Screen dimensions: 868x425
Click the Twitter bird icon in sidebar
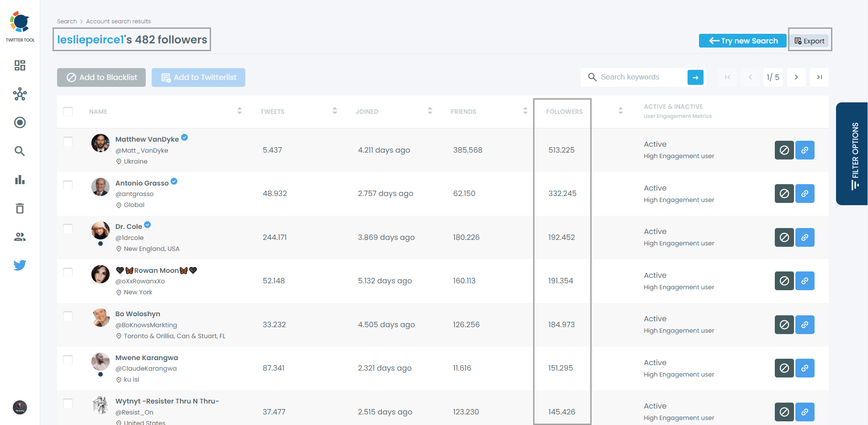(20, 265)
